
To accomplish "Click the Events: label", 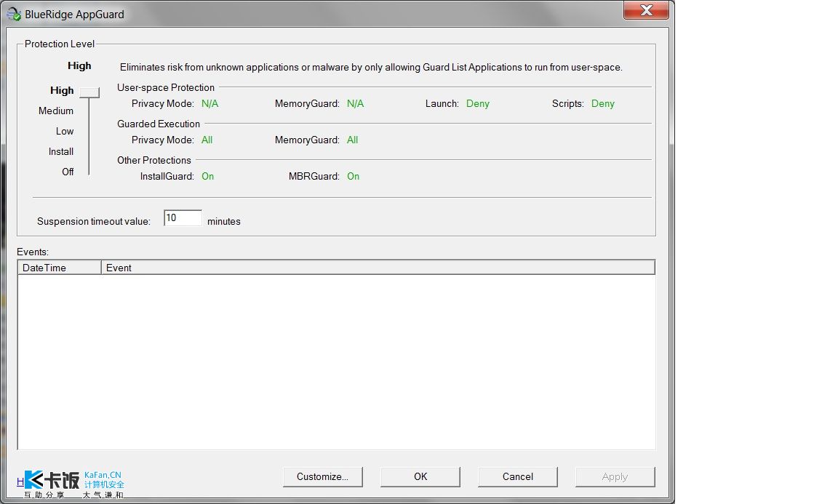I will point(33,252).
